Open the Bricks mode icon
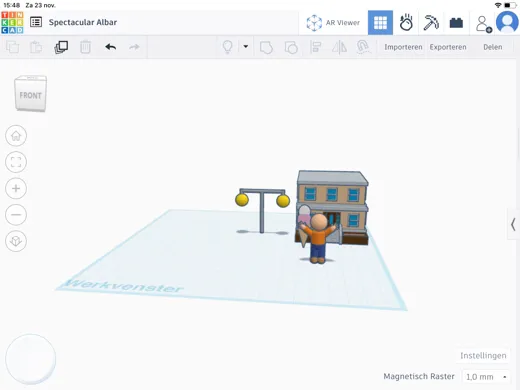The height and width of the screenshot is (390, 520). pos(456,23)
